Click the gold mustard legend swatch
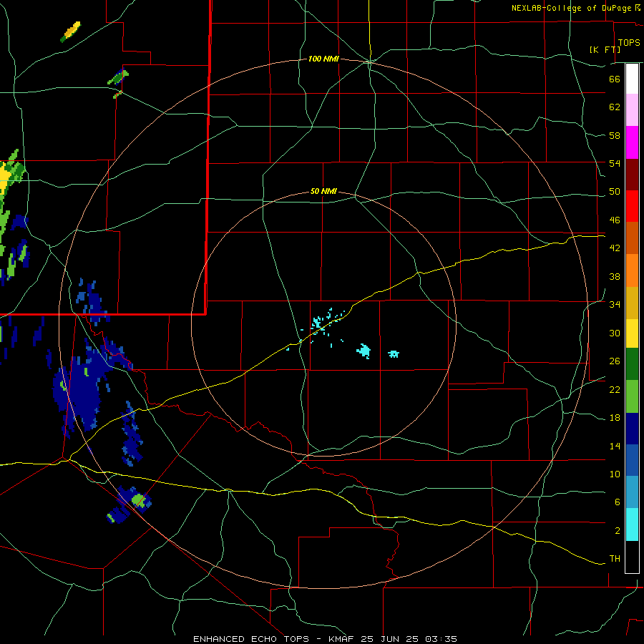 pos(632,303)
